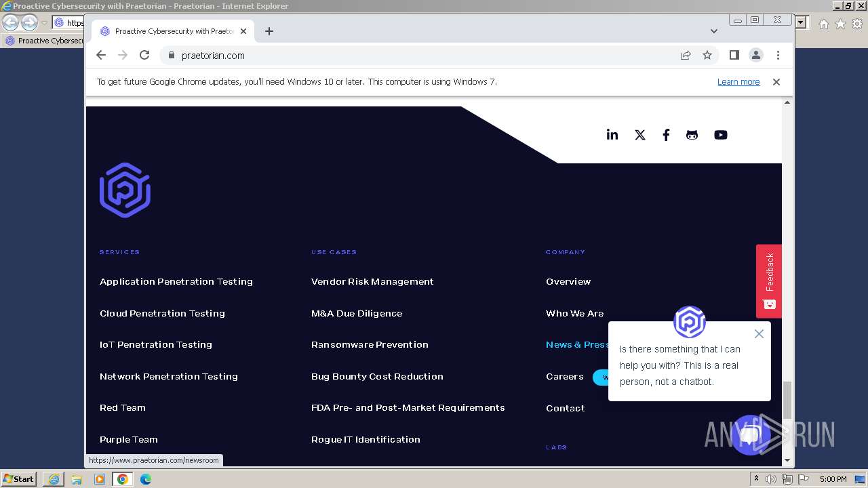The width and height of the screenshot is (868, 488).
Task: Open FDA Pre- and Post-Market Requirements link
Action: point(408,407)
